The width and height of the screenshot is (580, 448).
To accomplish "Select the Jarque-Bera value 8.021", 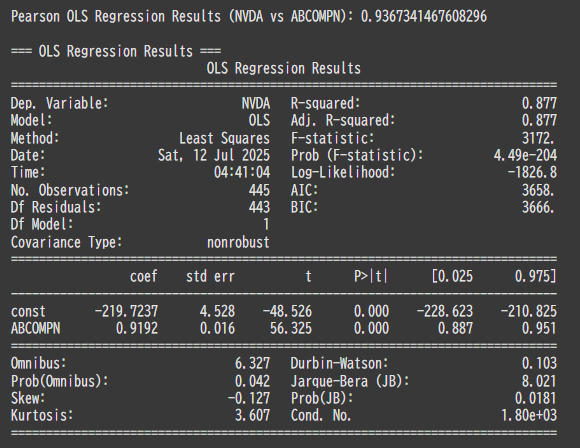I will pos(539,381).
